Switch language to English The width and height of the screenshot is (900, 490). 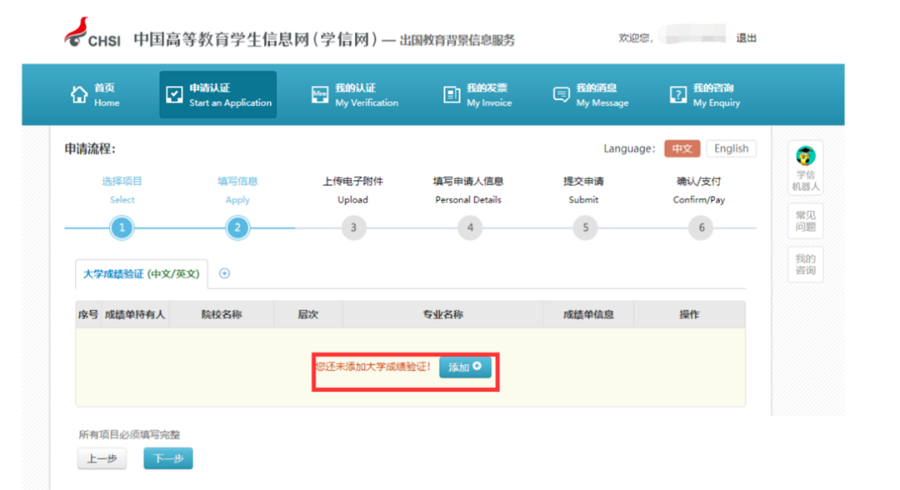click(731, 149)
